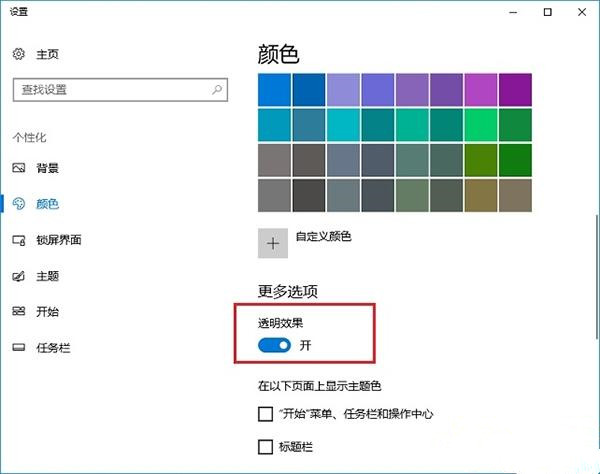Click the custom color label
Screen dimensions: 600x474
323,237
